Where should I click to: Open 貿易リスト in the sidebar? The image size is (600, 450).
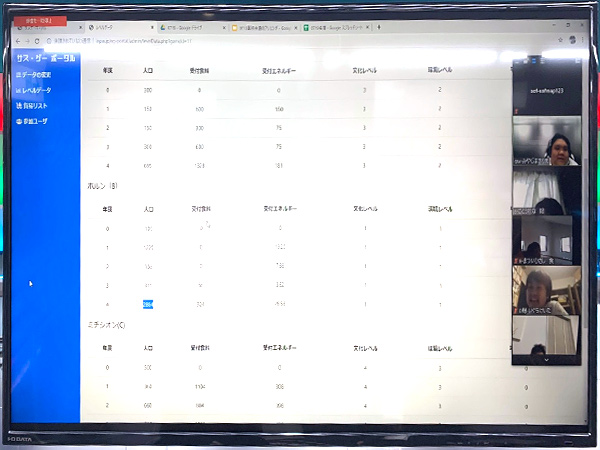point(32,106)
